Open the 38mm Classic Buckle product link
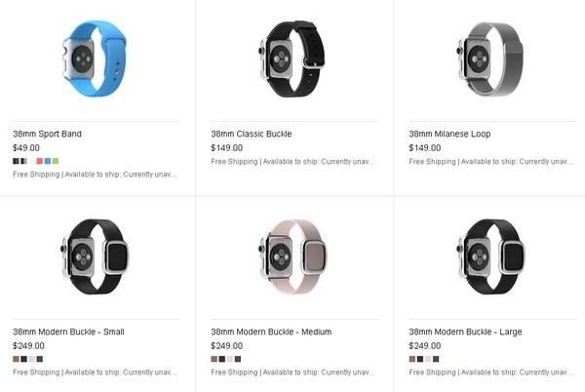Screen dimensions: 585x392 252,134
